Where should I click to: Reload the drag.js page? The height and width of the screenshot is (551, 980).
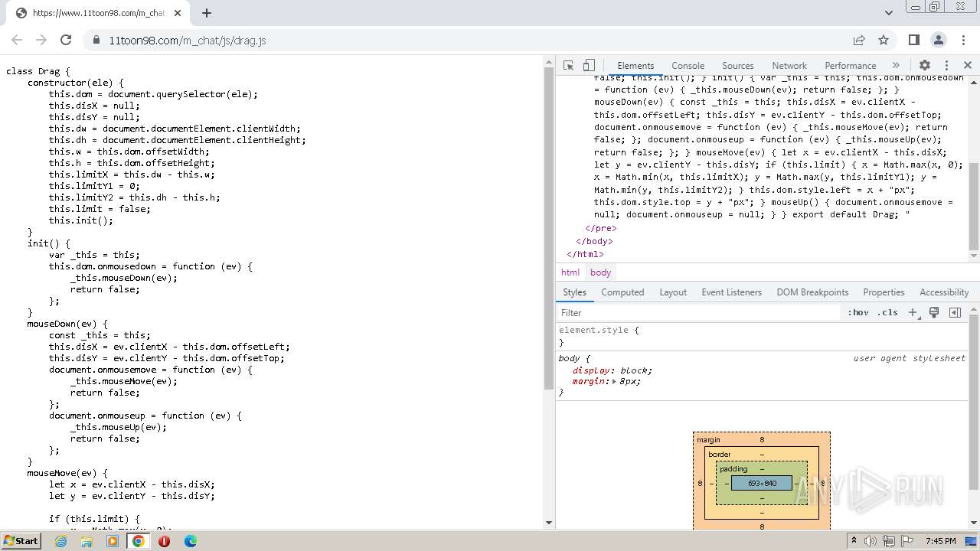66,40
